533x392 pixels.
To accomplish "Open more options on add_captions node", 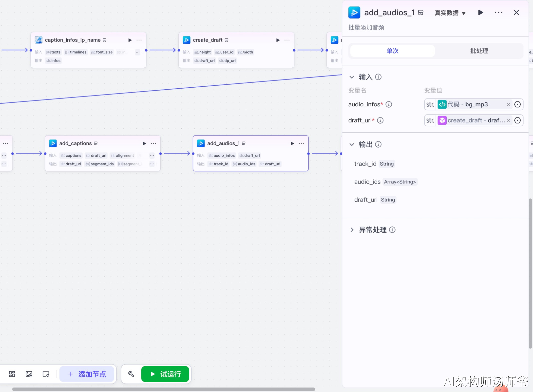I will click(x=153, y=143).
